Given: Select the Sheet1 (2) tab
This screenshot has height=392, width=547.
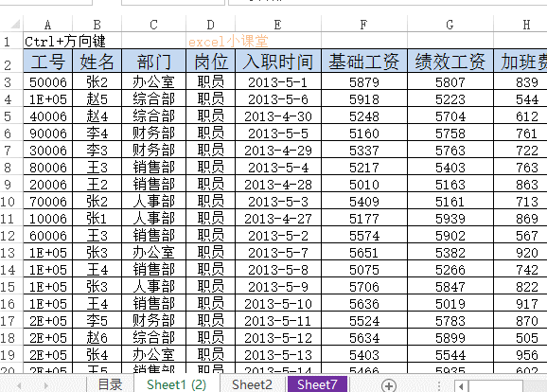Looking at the screenshot, I should [x=177, y=384].
